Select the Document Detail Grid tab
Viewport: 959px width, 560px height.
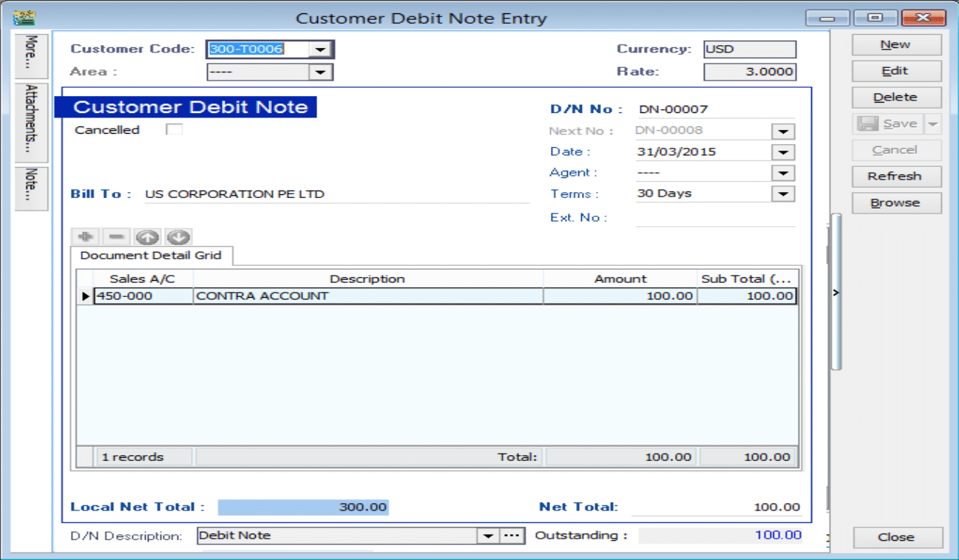[x=152, y=256]
